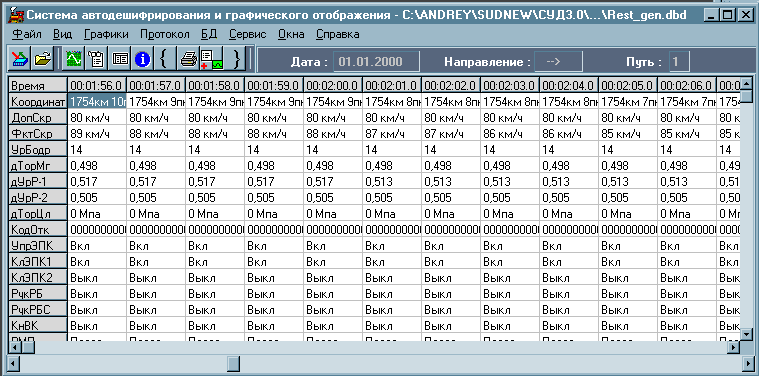Open the Сервис menu
The width and height of the screenshot is (759, 376).
coord(247,34)
